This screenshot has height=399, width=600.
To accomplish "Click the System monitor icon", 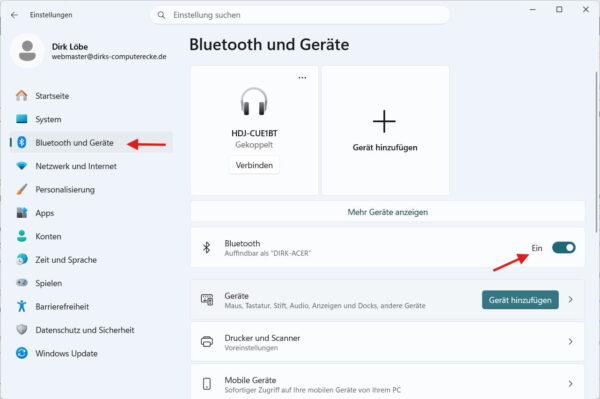I will coord(22,119).
